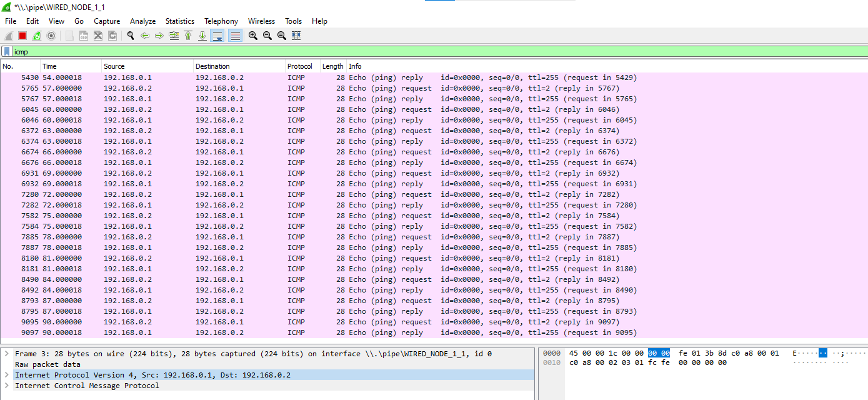The height and width of the screenshot is (400, 868).
Task: Go to a specified packet icon
Action: [174, 36]
